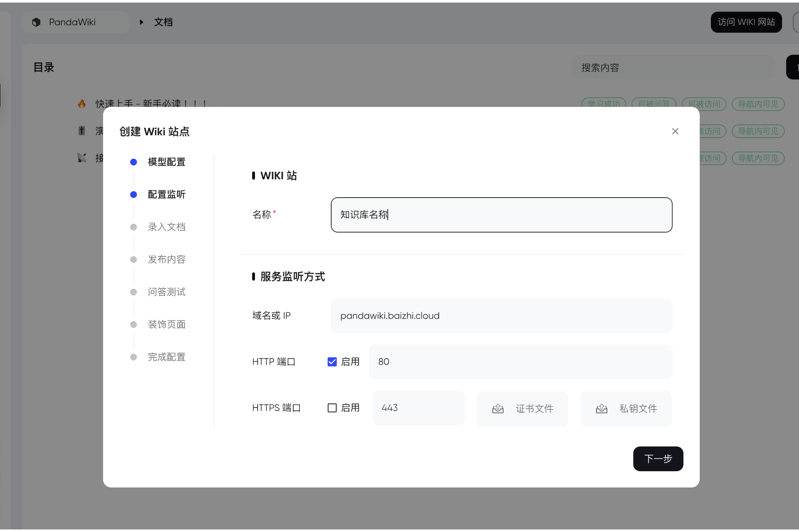Click the HTTPS port 443 field
The image size is (799, 532).
point(418,408)
